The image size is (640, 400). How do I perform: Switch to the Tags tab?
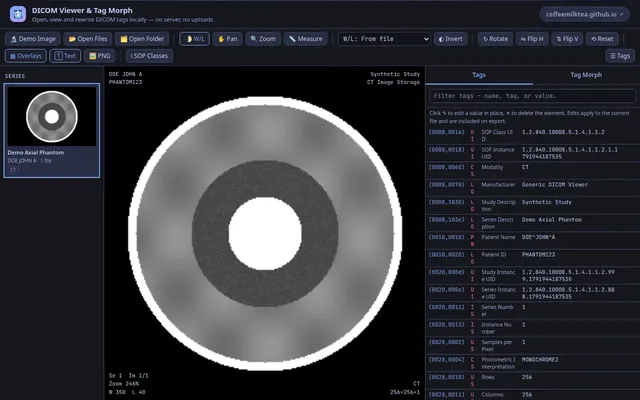[x=479, y=75]
